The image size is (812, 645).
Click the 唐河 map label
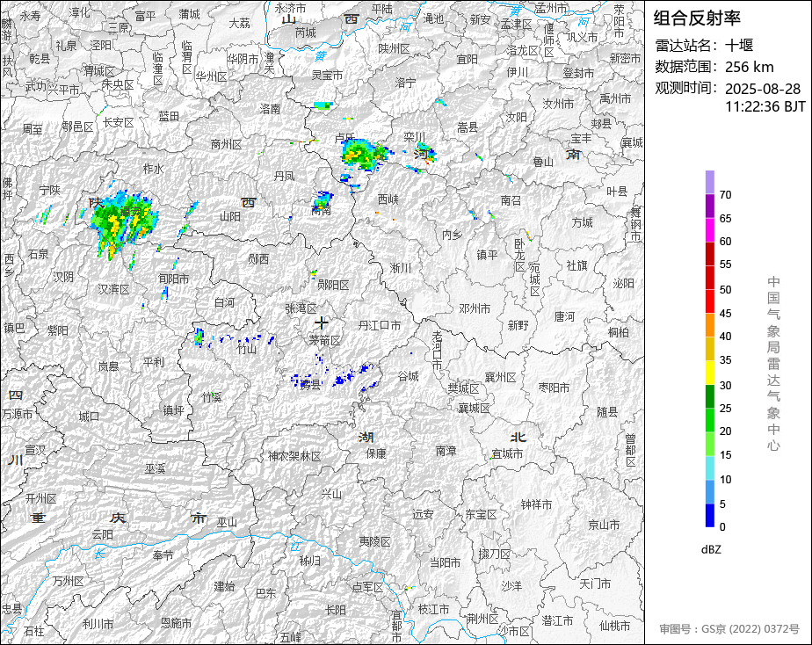click(564, 316)
